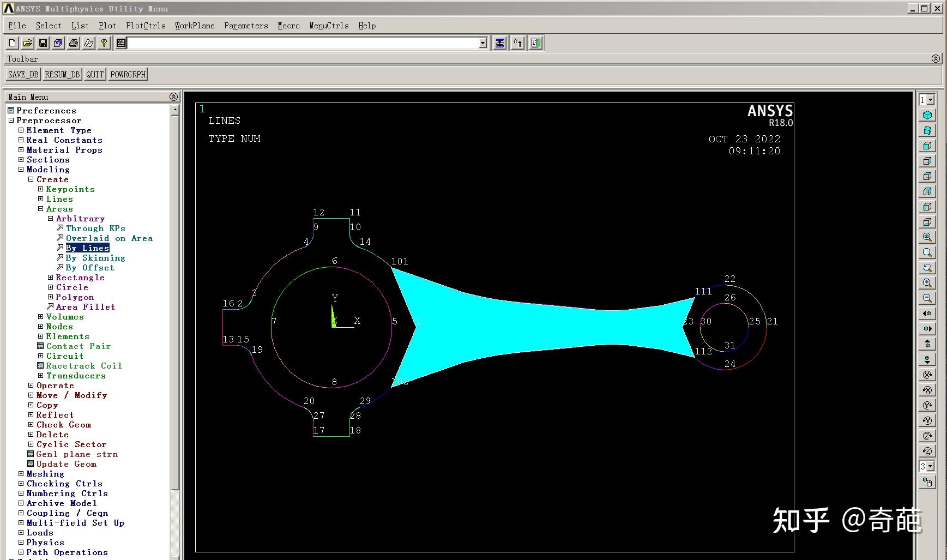Click the Zoom Out magnifier icon
Viewport: 947px width, 560px height.
(927, 298)
